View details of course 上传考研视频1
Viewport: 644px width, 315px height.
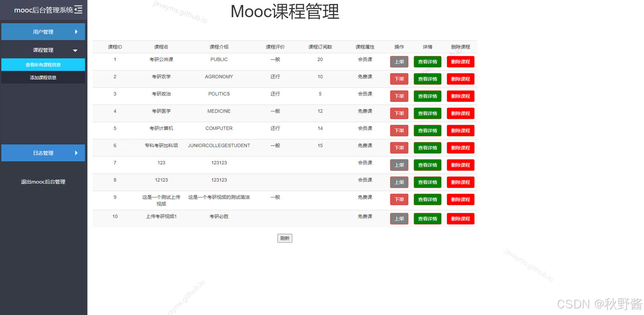coord(427,219)
